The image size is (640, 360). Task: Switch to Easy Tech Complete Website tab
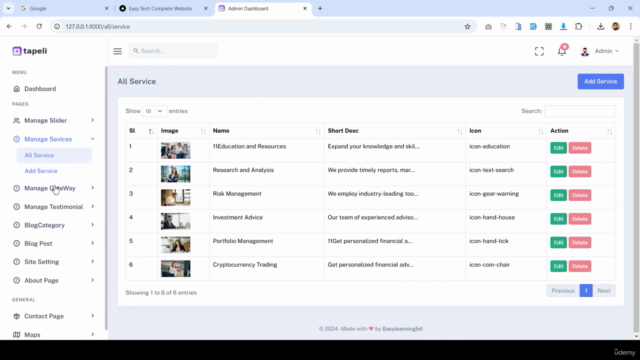pos(163,8)
